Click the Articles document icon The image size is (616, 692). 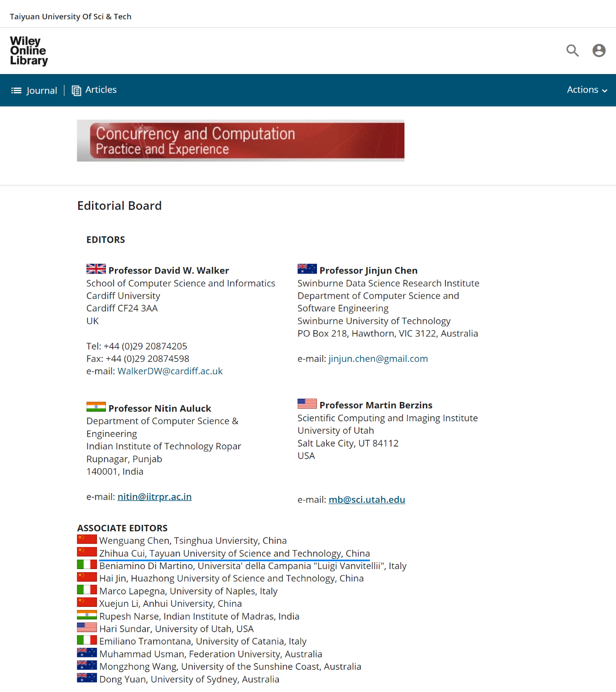click(x=76, y=90)
